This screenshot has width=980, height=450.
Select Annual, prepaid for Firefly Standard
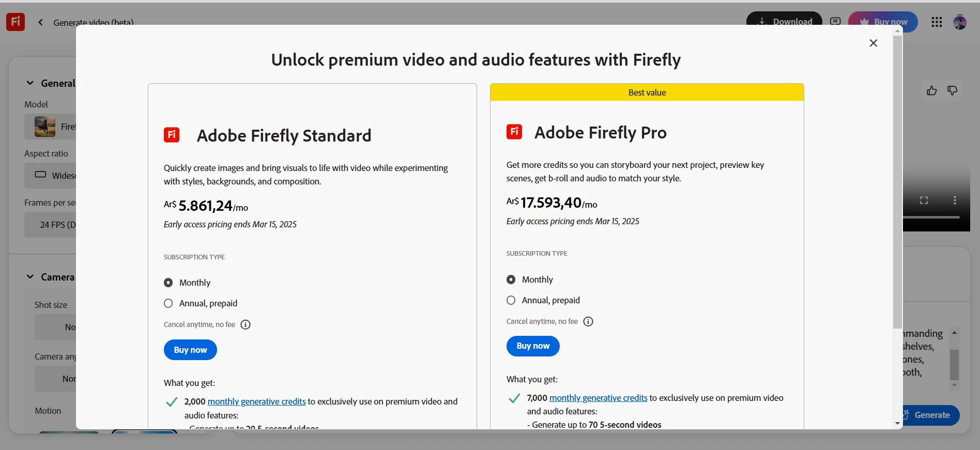(x=169, y=303)
